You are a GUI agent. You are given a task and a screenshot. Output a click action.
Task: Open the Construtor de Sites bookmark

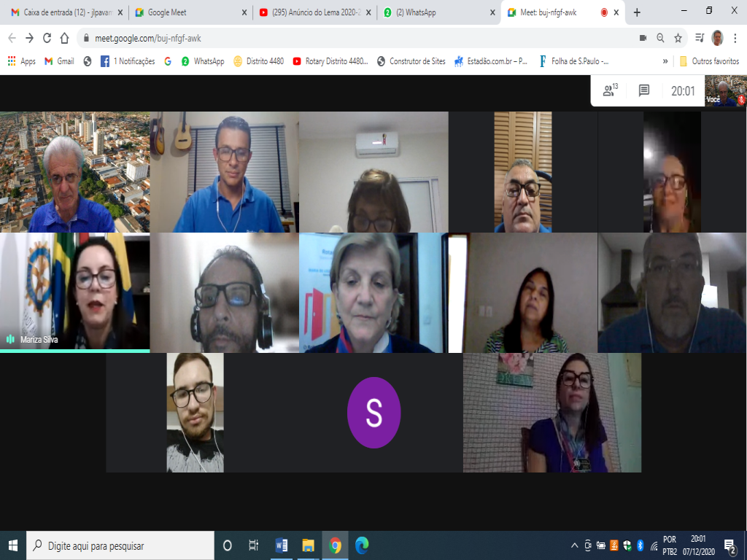(411, 61)
